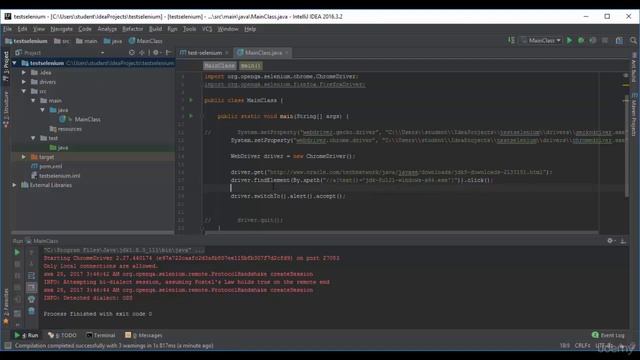Viewport: 640px width, 360px height.
Task: Click src in navigation bar
Action: tap(62, 41)
